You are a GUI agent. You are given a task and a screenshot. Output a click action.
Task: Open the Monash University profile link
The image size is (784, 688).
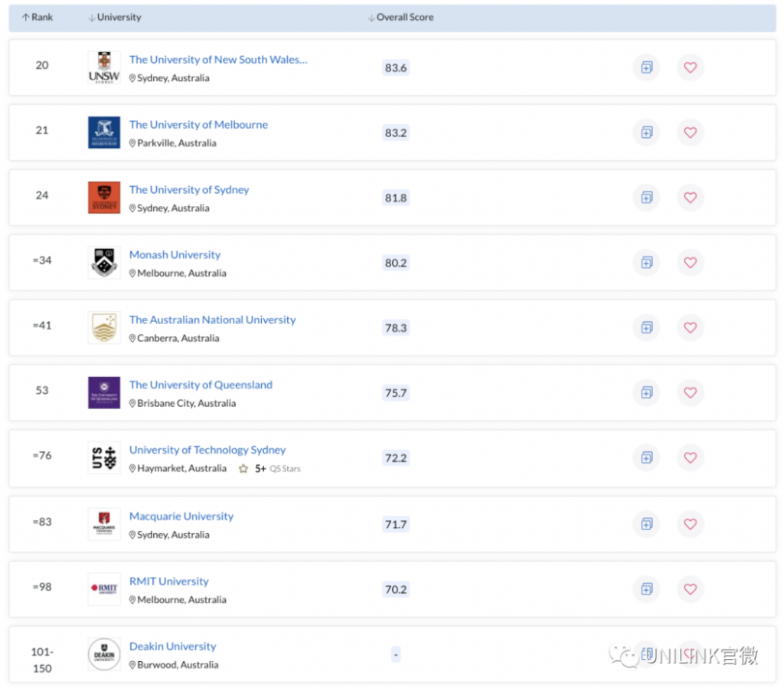[175, 254]
